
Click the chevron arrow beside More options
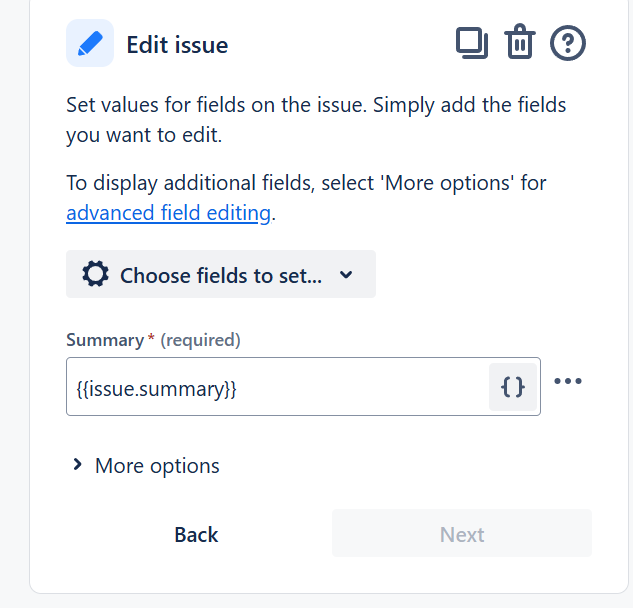pos(77,465)
